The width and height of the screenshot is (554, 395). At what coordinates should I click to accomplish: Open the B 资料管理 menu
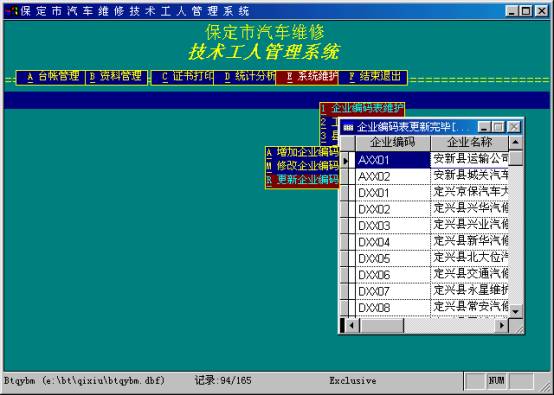coord(116,77)
